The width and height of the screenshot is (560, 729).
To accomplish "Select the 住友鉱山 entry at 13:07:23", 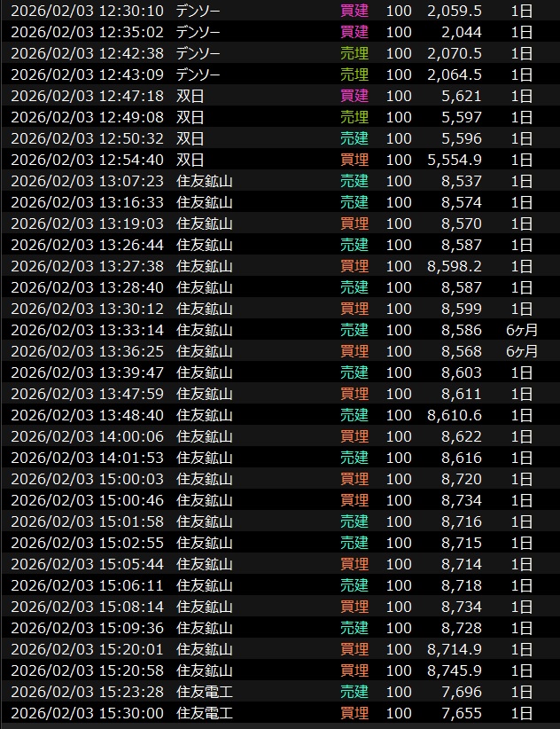I will [x=205, y=181].
